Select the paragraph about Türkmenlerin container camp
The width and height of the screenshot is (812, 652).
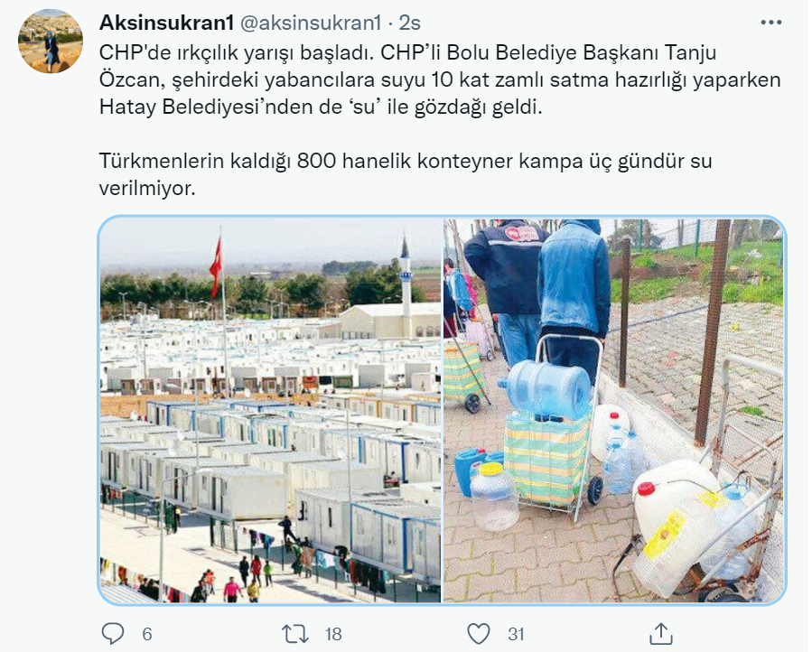[x=406, y=174]
